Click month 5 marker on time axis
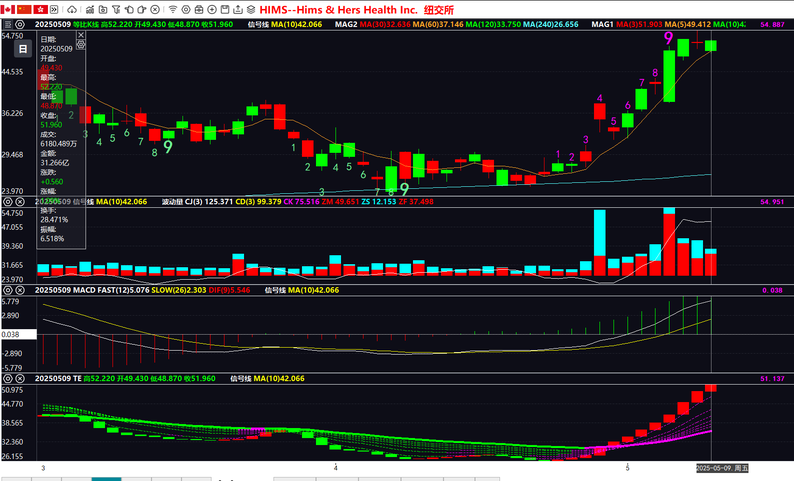This screenshot has width=794, height=481. (627, 468)
